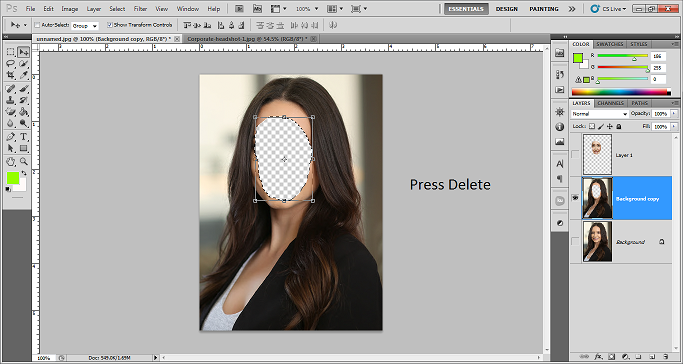The image size is (683, 364).
Task: Select the Clone Stamp tool
Action: click(10, 100)
